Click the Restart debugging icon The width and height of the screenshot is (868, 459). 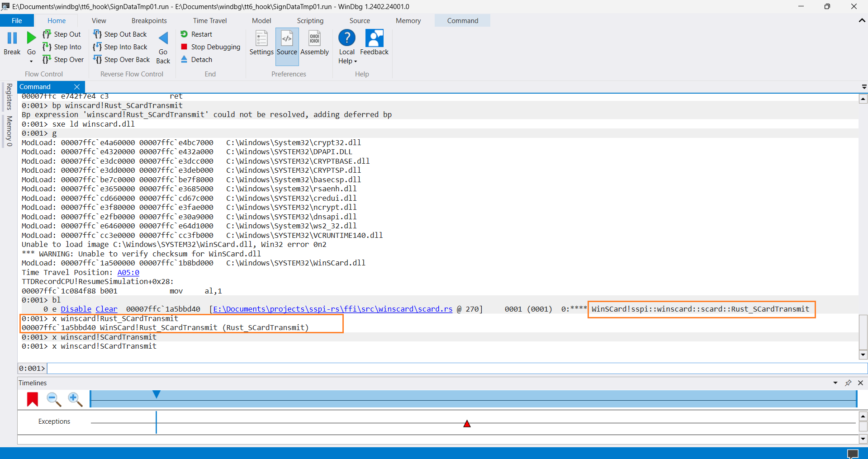184,34
